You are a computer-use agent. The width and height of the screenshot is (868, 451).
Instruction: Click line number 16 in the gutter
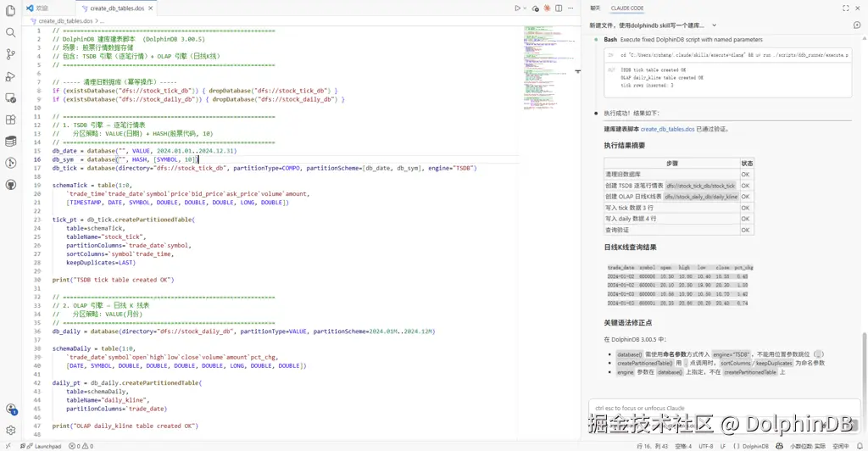(x=37, y=159)
